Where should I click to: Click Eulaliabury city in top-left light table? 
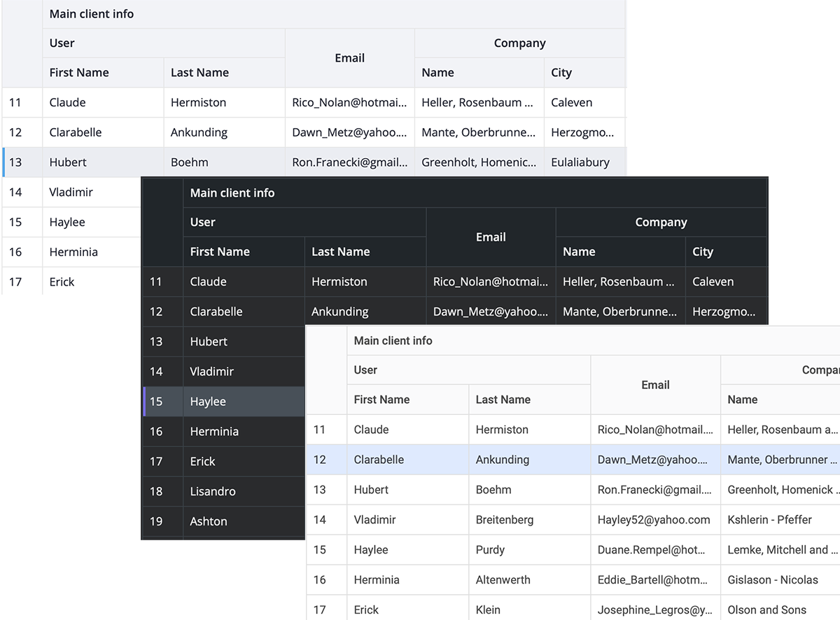[580, 162]
